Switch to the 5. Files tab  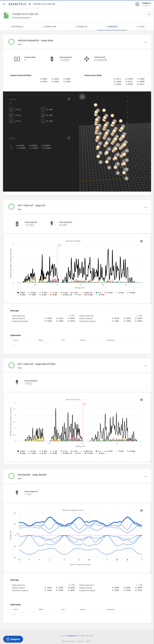(141, 27)
